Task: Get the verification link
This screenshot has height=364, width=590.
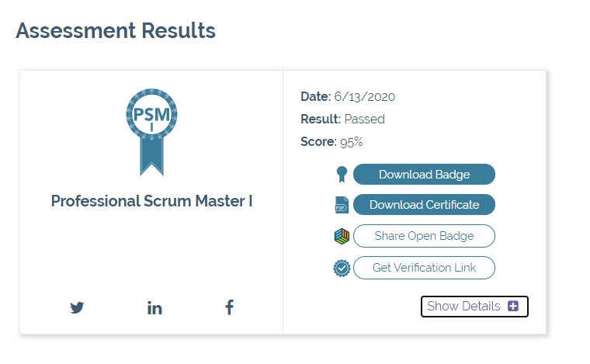Action: tap(424, 268)
